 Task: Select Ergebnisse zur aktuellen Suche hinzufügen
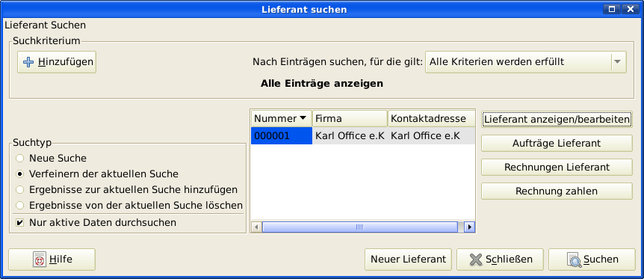pos(19,190)
